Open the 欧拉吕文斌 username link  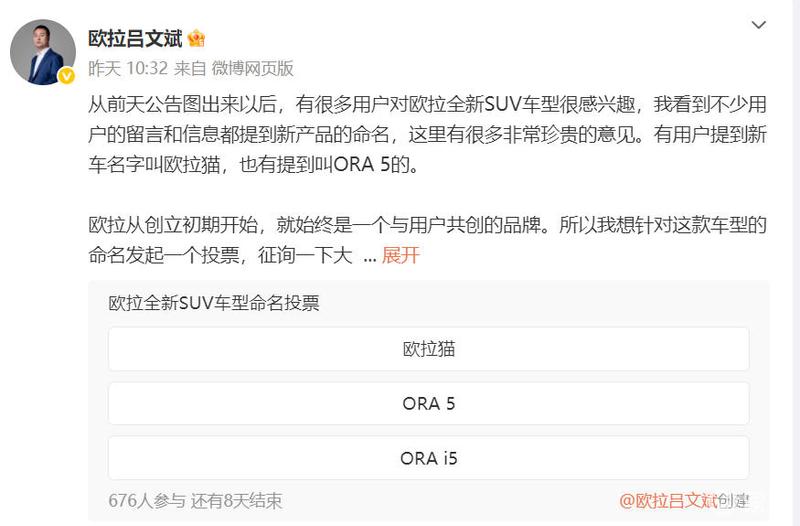coord(135,38)
